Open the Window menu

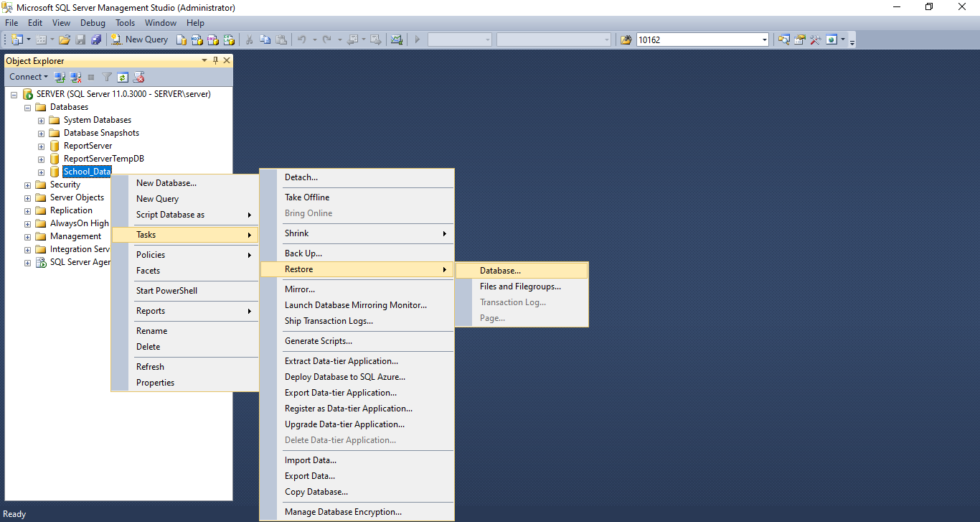point(161,23)
